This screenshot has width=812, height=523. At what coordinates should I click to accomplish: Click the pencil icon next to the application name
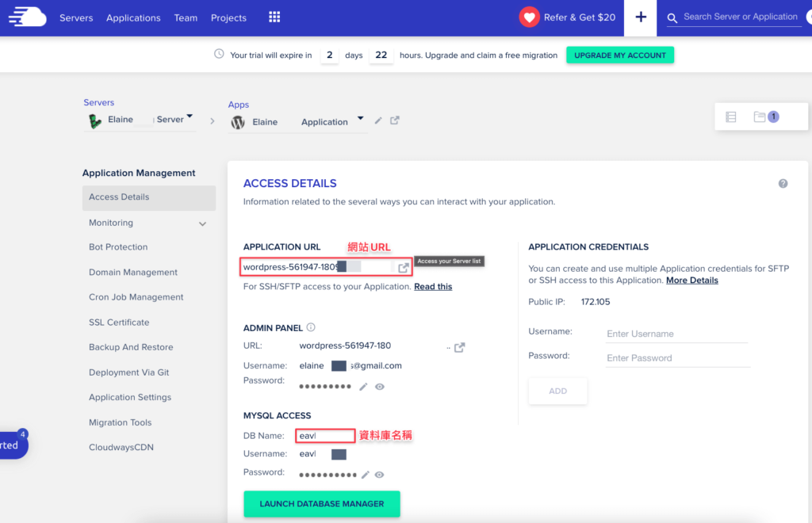click(x=378, y=120)
